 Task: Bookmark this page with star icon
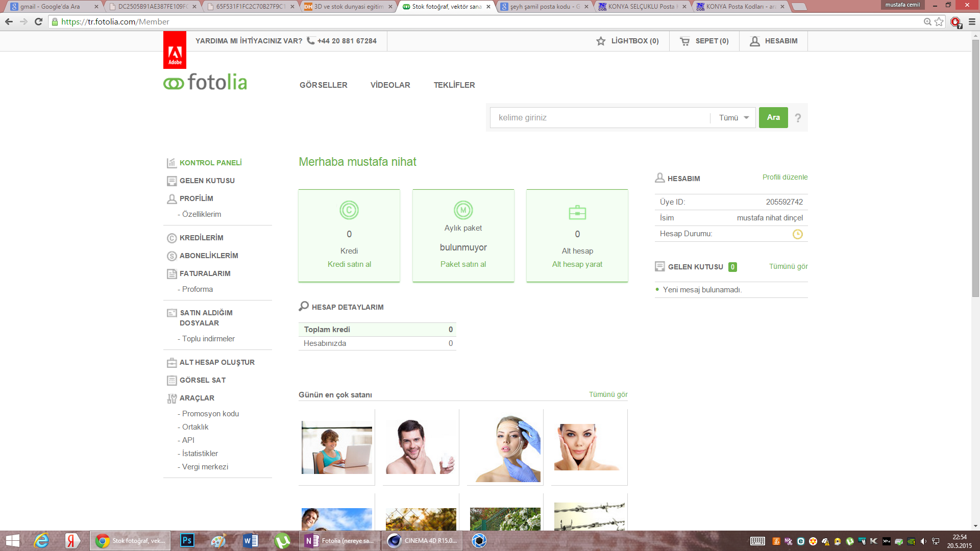tap(939, 22)
